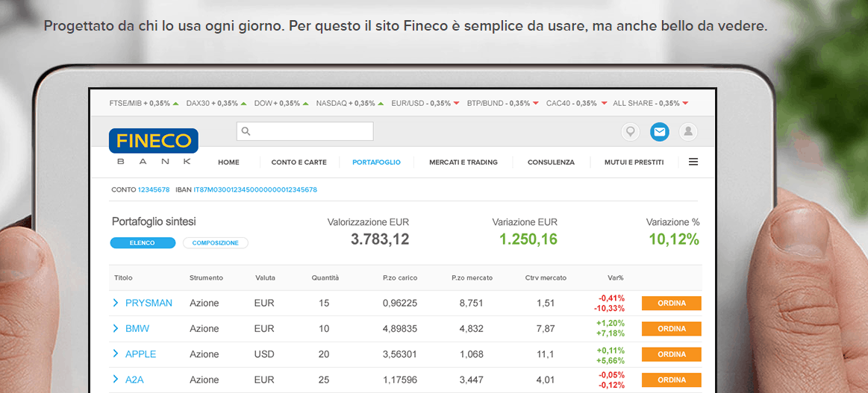Click ORDINA button for A2A
This screenshot has width=868, height=393.
[x=672, y=380]
